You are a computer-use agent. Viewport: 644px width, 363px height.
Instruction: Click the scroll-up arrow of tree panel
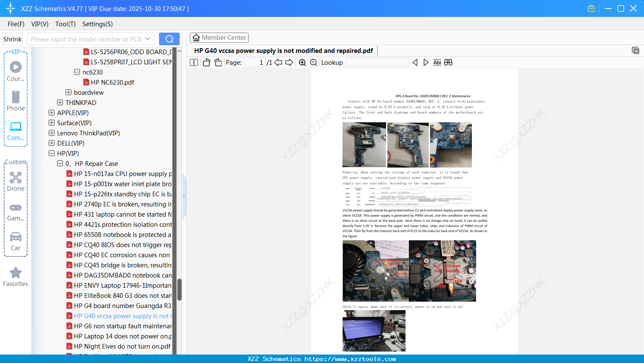tap(179, 51)
